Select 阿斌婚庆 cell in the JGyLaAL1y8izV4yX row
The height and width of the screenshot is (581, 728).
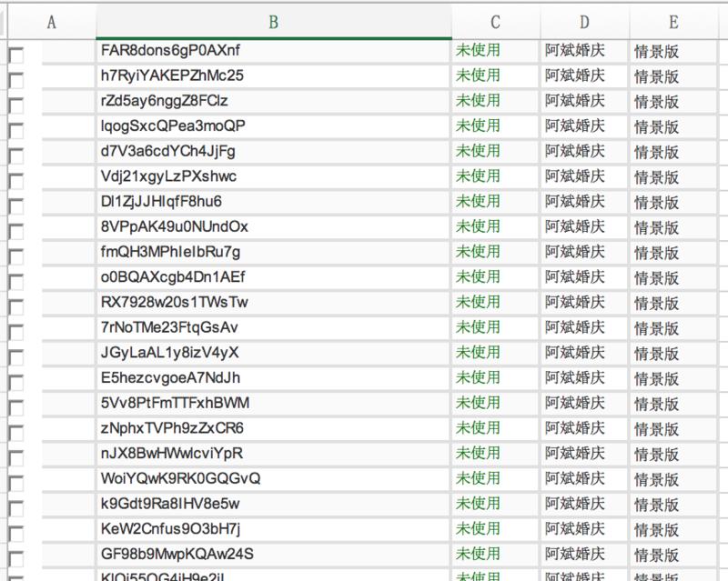click(x=574, y=353)
